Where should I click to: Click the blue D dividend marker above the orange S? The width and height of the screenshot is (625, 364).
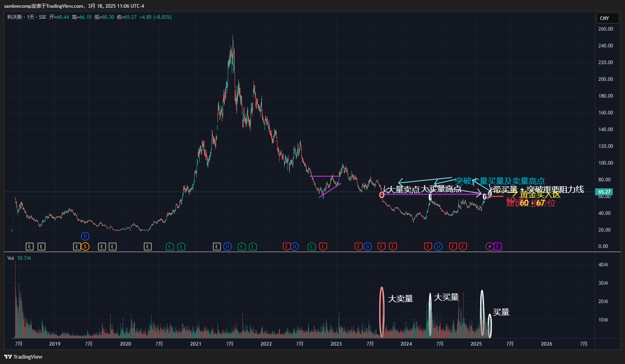tap(85, 236)
